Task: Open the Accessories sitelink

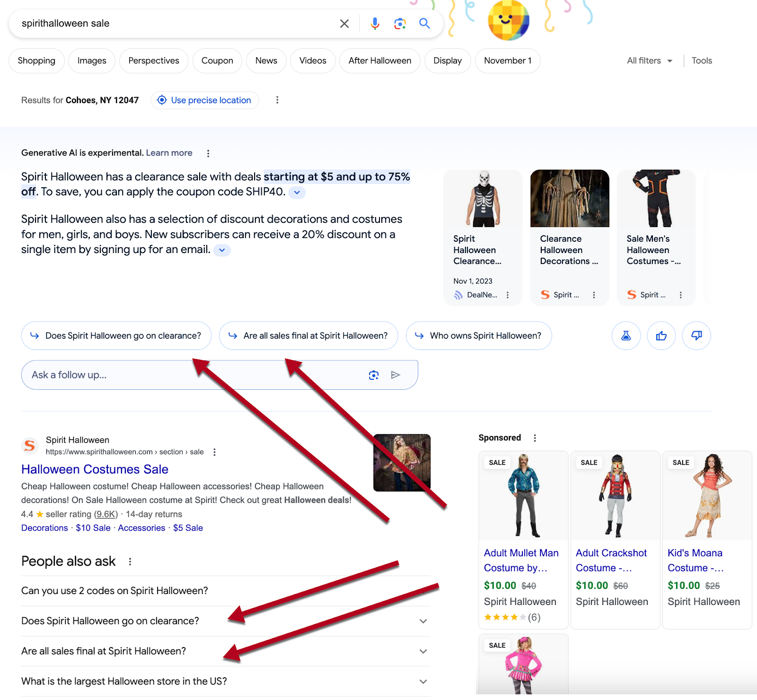Action: pos(141,528)
